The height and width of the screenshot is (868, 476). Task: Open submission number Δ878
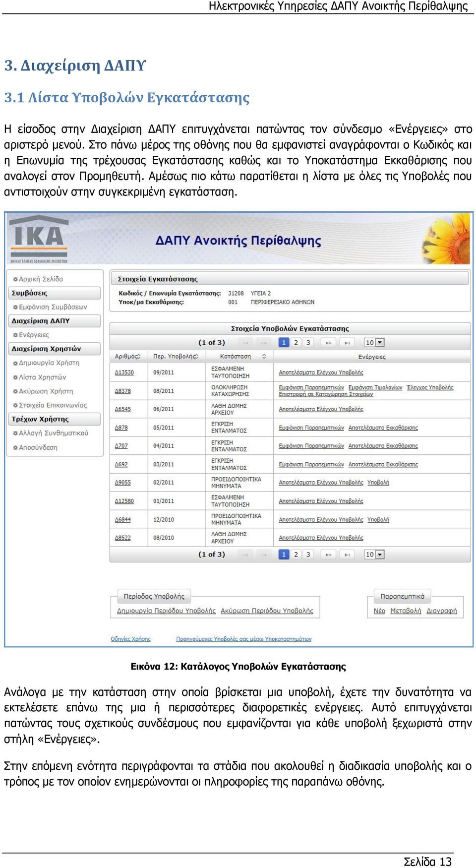coord(121,428)
